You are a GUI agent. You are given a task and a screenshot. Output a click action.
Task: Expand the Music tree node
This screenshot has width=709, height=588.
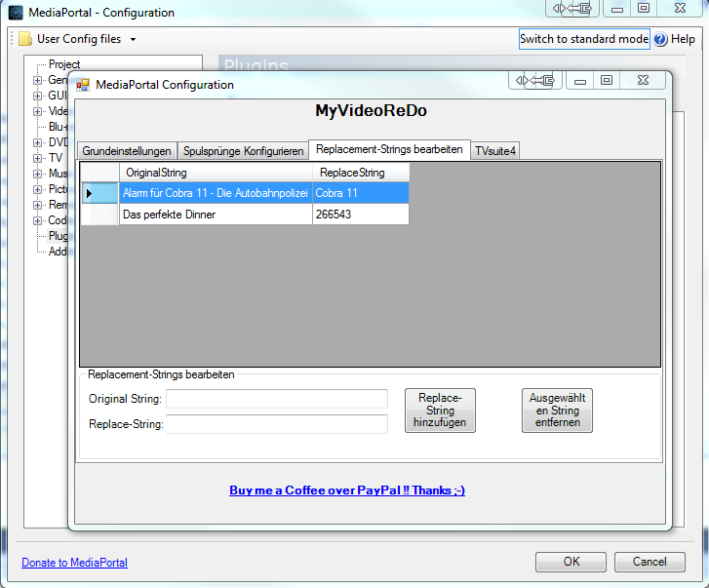click(x=37, y=174)
